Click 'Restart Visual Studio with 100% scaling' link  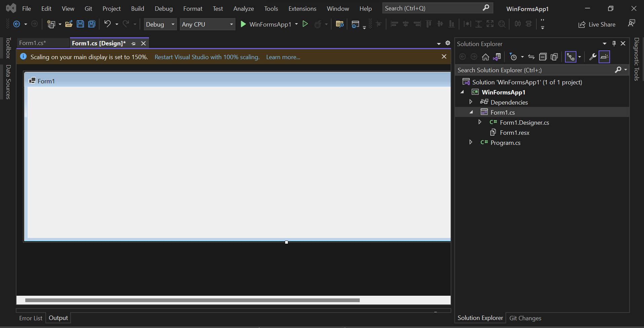[x=207, y=57]
